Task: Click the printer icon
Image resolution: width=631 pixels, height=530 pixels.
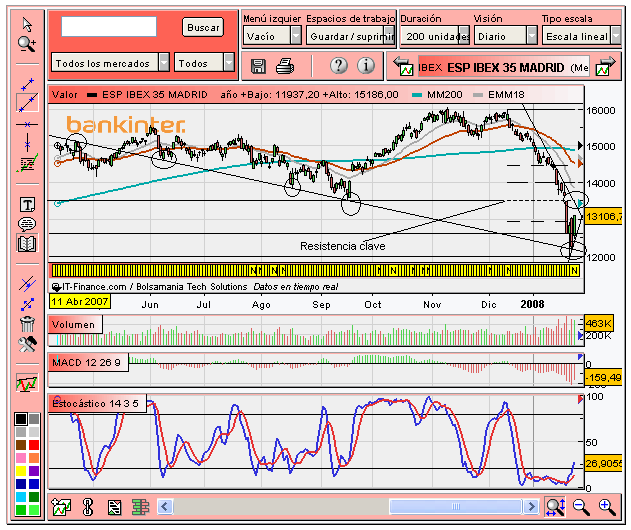Action: point(285,66)
